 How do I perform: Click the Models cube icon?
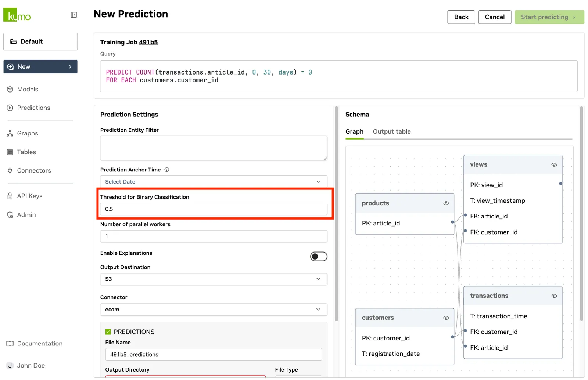[10, 89]
